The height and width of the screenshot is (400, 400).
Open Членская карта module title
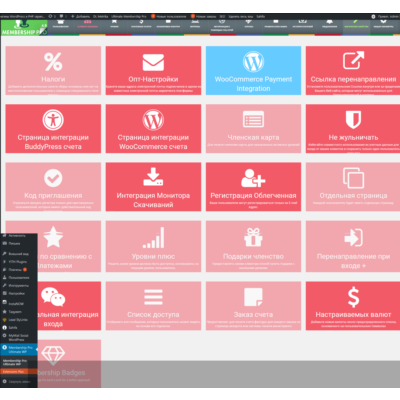[x=253, y=137]
